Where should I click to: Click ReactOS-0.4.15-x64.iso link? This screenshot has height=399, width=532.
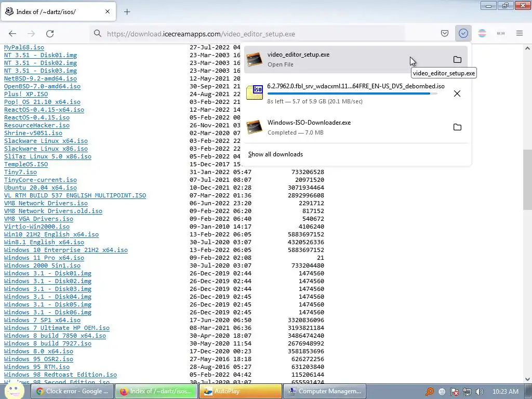pyautogui.click(x=44, y=110)
